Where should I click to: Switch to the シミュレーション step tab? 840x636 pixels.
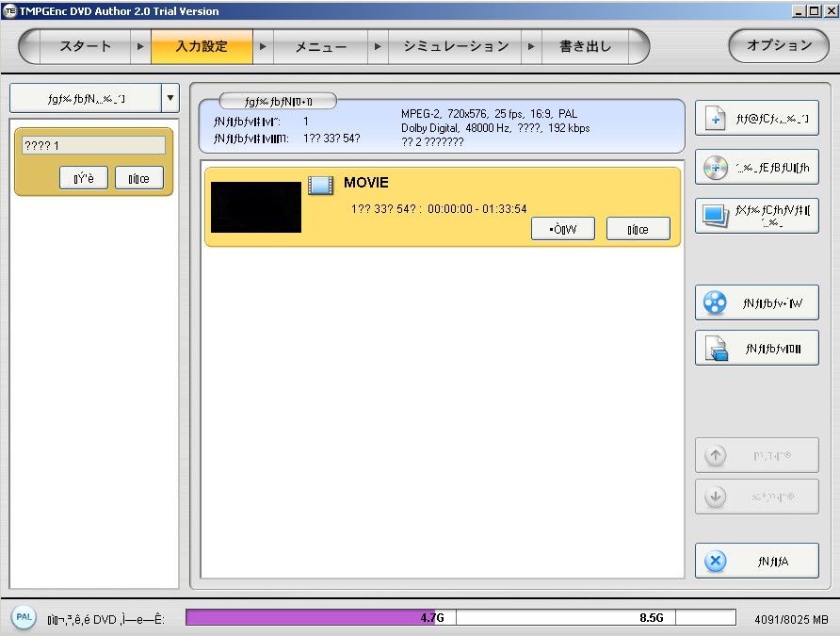[455, 46]
